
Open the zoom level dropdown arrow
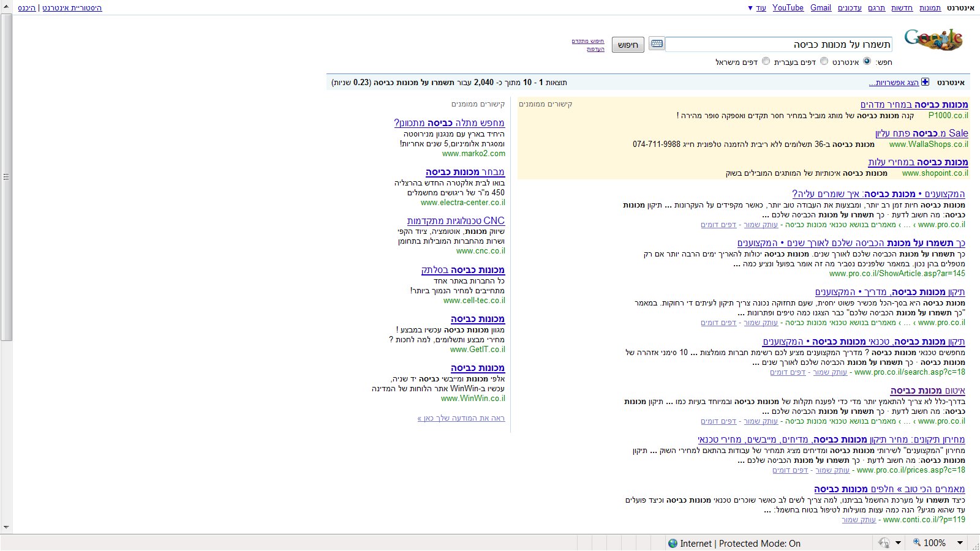960,543
